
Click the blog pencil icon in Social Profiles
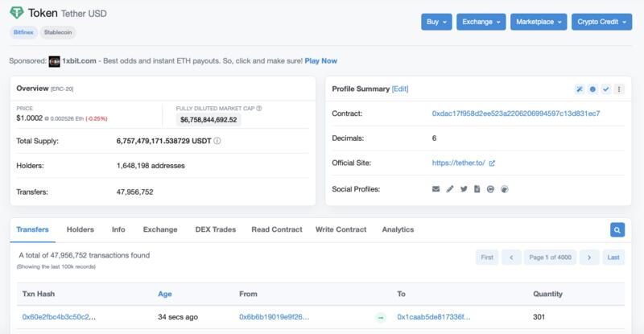point(450,189)
